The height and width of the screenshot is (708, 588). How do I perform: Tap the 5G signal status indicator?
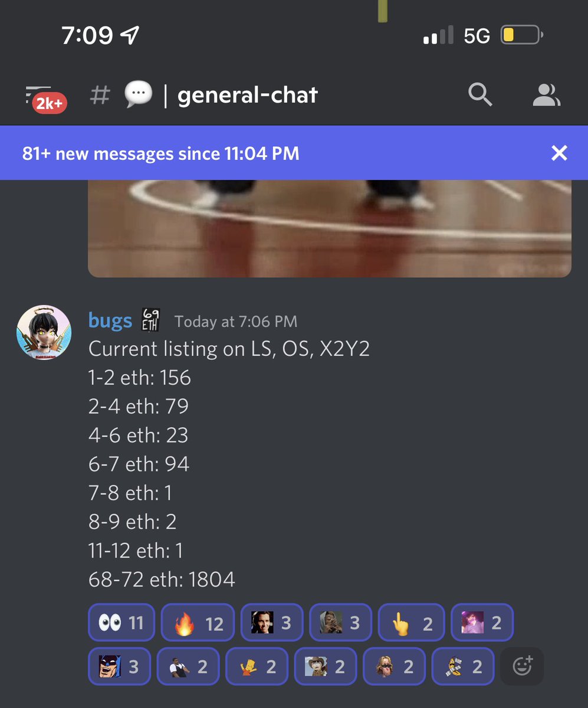click(x=477, y=36)
